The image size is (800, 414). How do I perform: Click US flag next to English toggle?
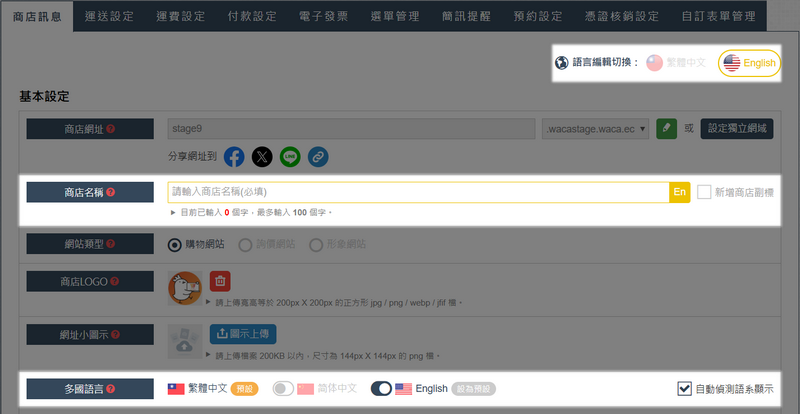(404, 389)
